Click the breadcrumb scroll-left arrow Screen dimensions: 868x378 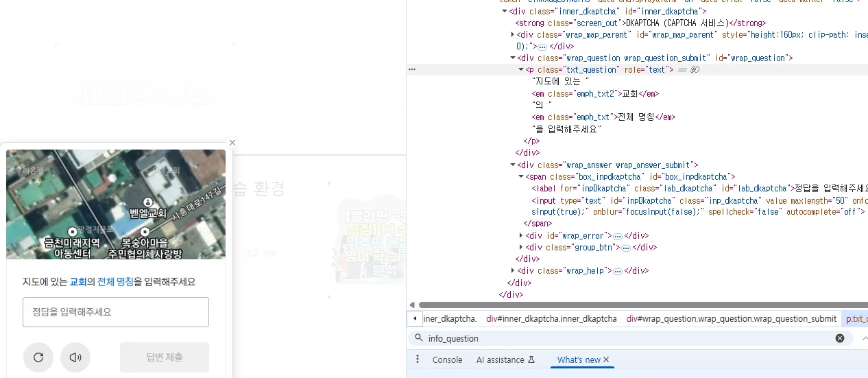(414, 318)
